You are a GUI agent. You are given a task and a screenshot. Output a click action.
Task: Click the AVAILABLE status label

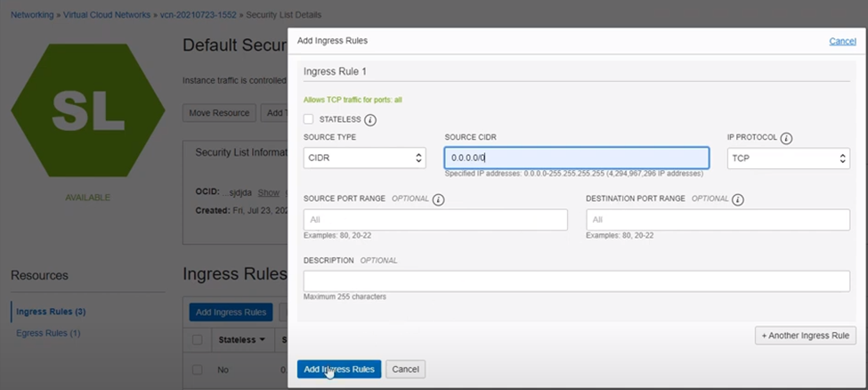point(87,197)
